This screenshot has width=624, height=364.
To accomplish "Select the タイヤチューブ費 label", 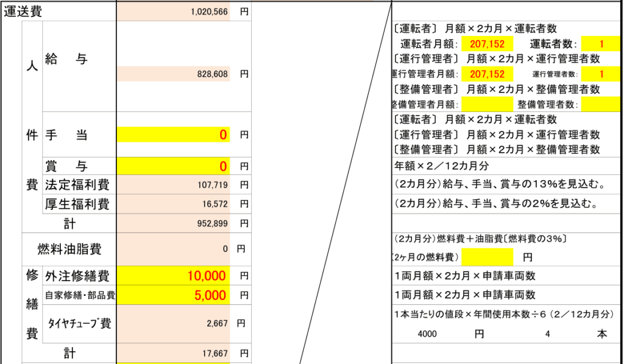I will tap(79, 323).
